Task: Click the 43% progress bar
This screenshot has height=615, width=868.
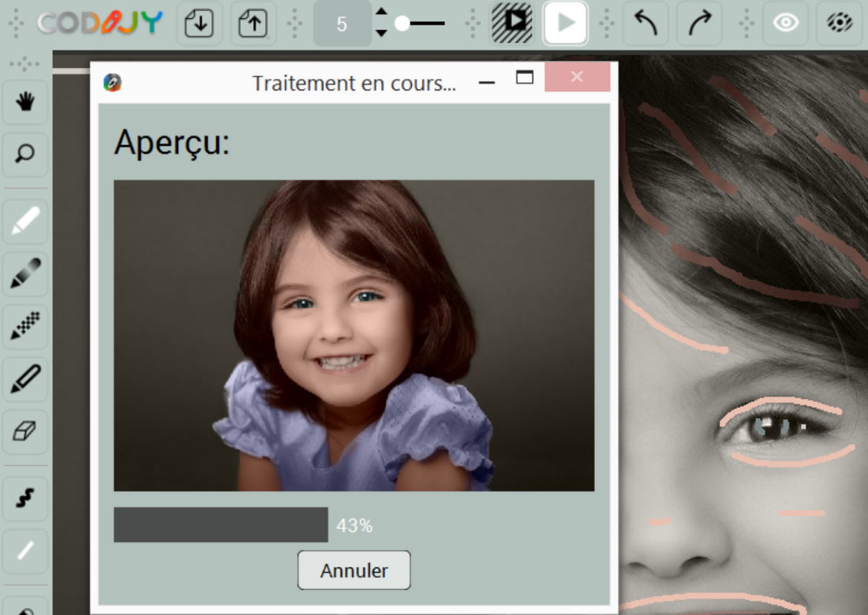Action: pos(221,525)
